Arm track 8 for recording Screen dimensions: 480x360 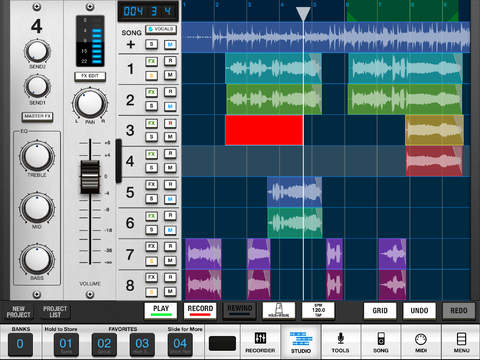170,277
